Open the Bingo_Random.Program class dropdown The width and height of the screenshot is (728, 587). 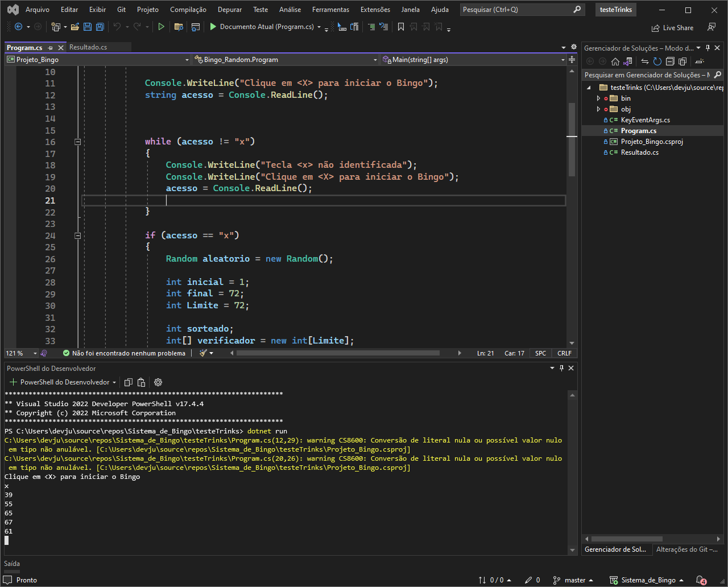click(x=286, y=60)
